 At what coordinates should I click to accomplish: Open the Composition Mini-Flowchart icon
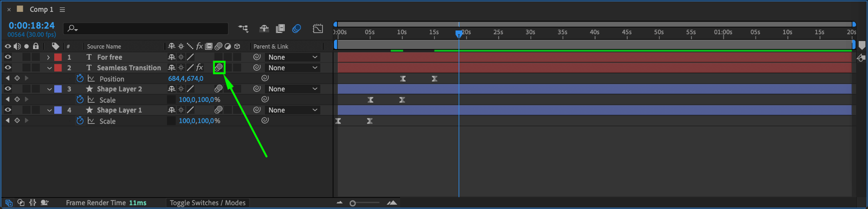click(x=243, y=28)
